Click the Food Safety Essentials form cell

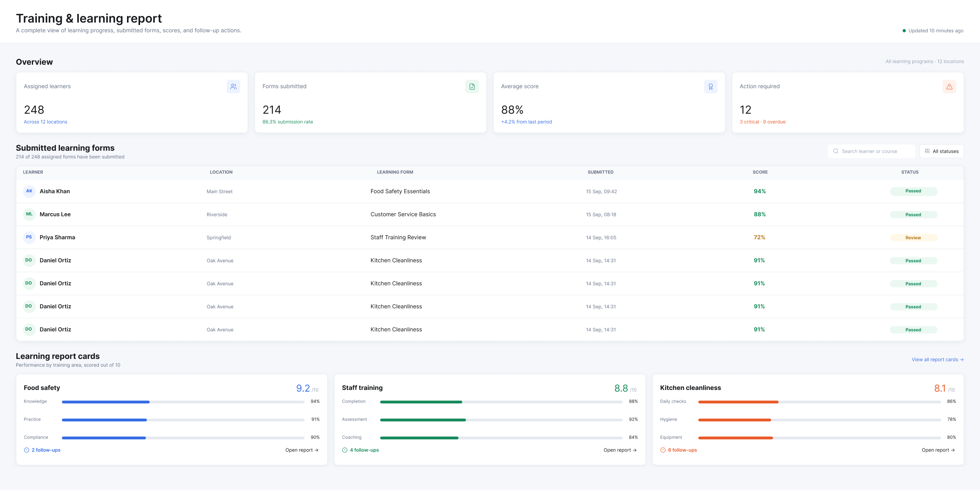point(400,191)
